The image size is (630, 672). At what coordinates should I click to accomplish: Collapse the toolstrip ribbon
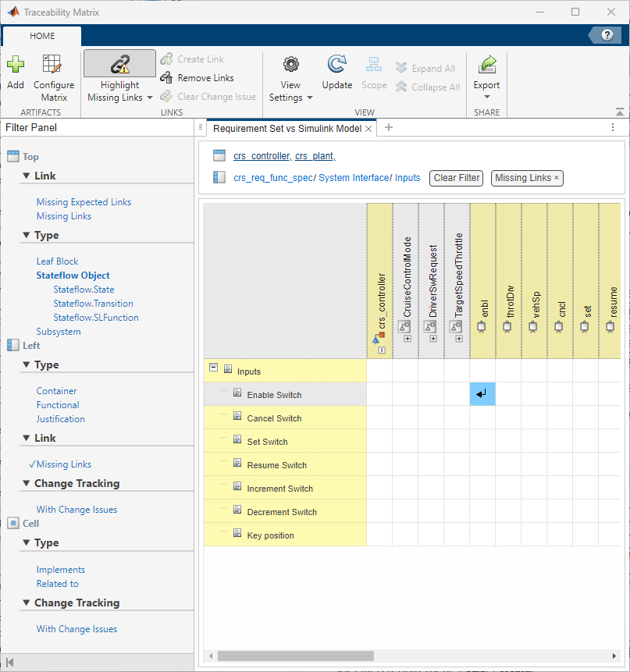point(620,112)
